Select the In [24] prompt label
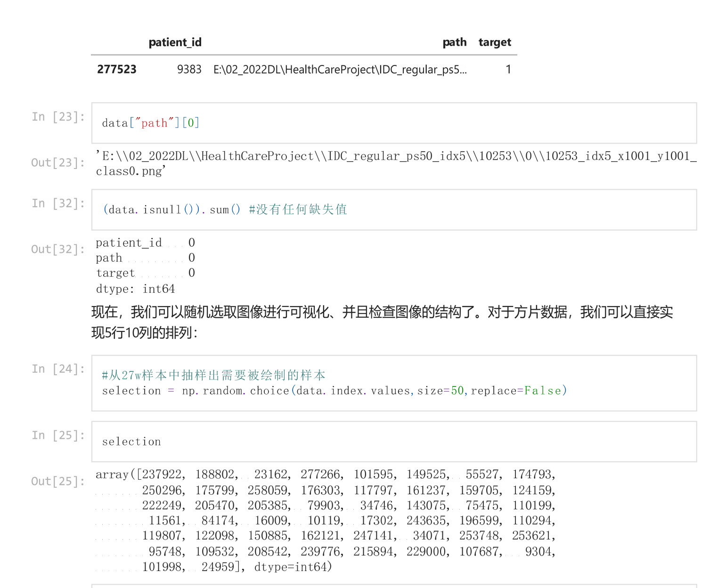This screenshot has height=588, width=726. pos(58,369)
